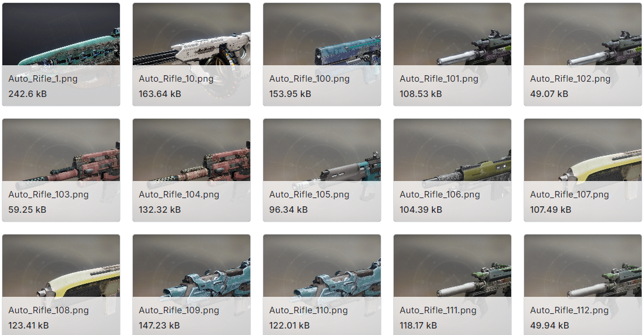Viewport: 644px width, 335px height.
Task: Click the Auto_Rifle_1.png filename label
Action: (43, 79)
